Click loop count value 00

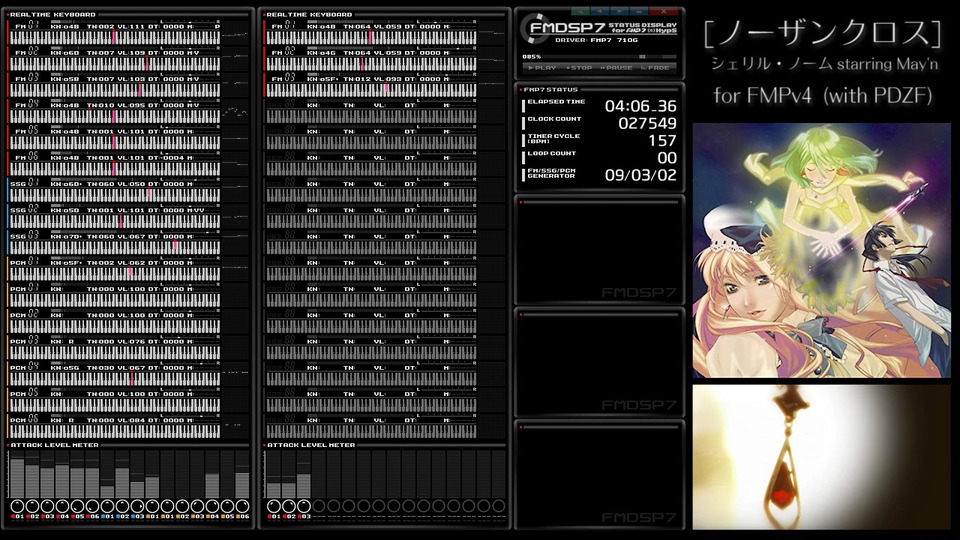coord(667,158)
